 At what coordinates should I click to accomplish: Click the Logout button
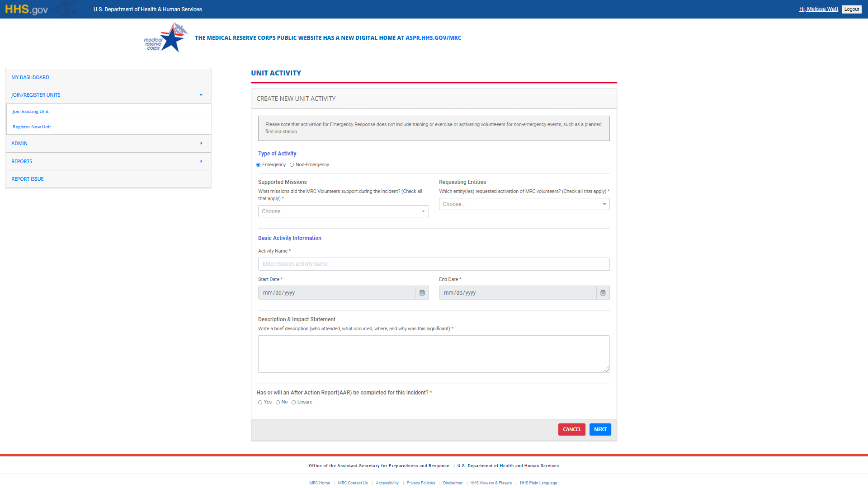click(851, 9)
